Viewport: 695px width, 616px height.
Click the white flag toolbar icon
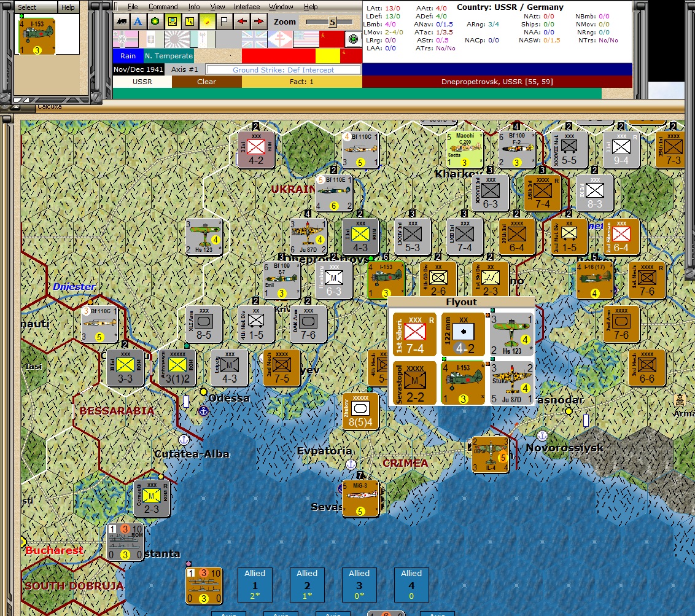[x=224, y=21]
